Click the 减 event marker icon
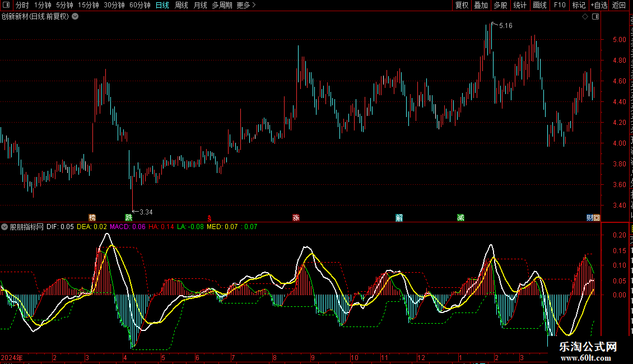The width and height of the screenshot is (633, 364). pyautogui.click(x=460, y=218)
